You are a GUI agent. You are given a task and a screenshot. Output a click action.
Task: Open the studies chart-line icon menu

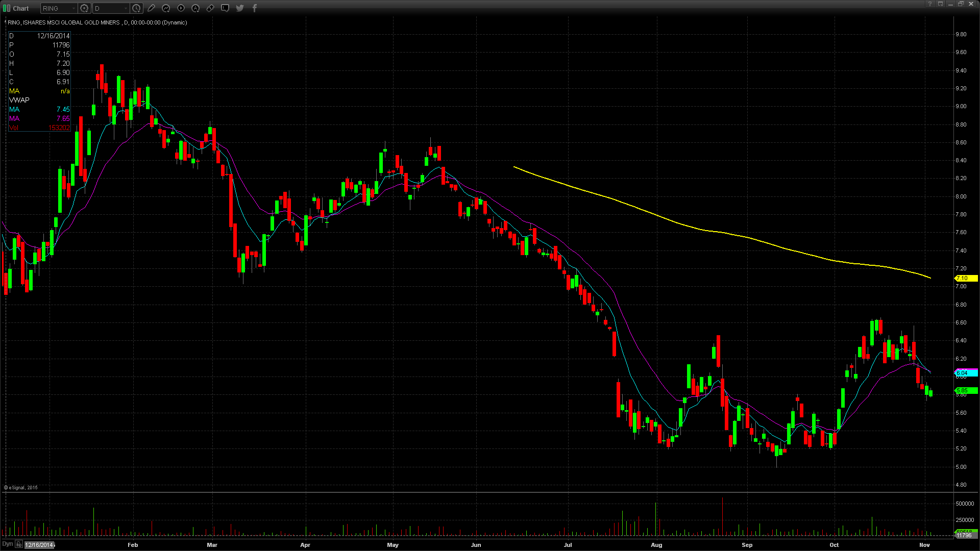166,8
